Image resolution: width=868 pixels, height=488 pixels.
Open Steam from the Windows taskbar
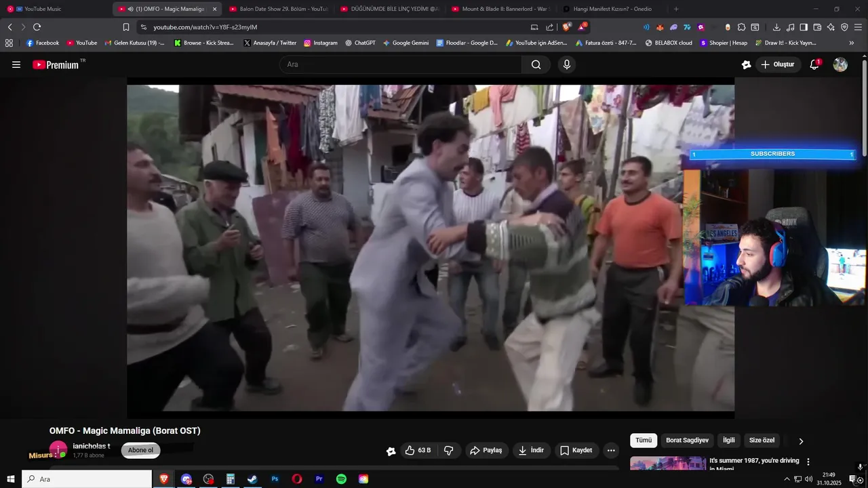click(x=252, y=479)
